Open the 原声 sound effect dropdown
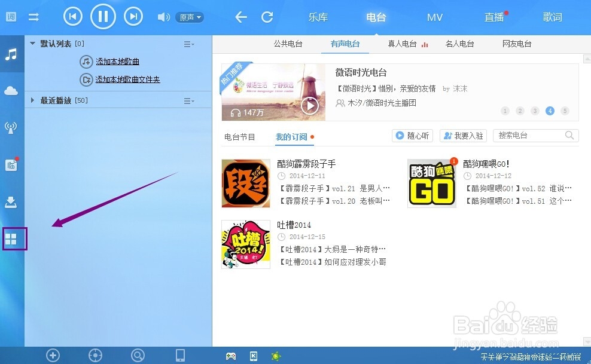This screenshot has width=591, height=364. pyautogui.click(x=190, y=17)
